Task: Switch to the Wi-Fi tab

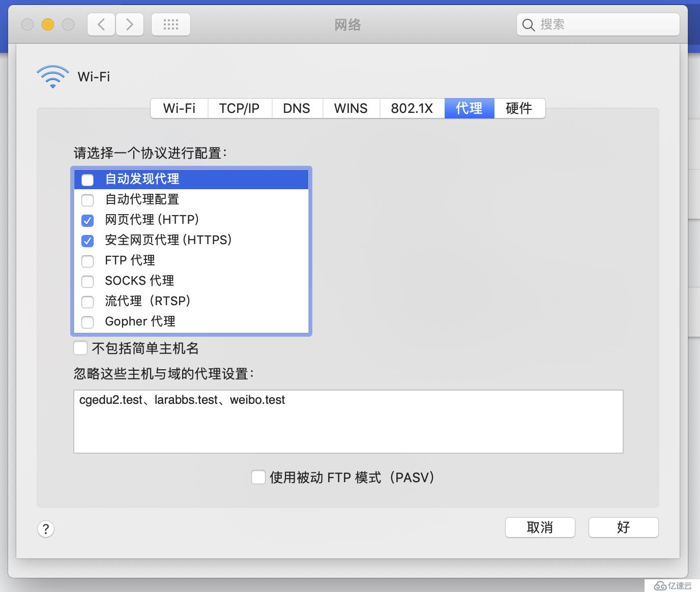Action: pos(179,108)
